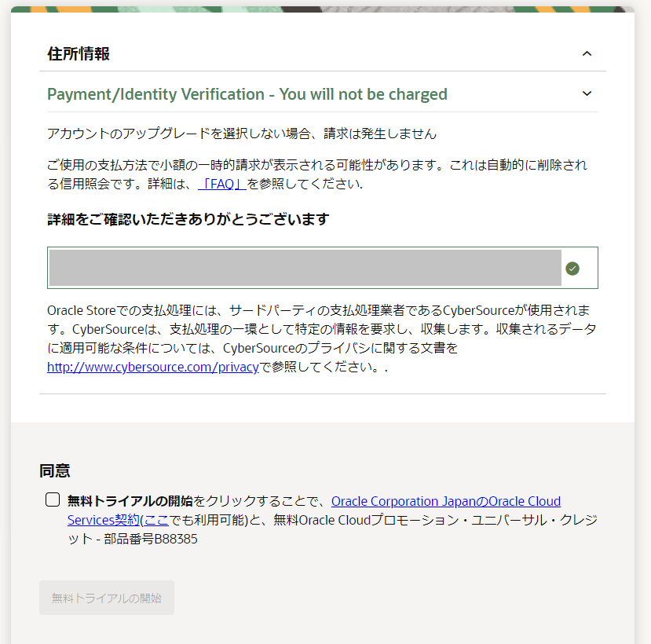This screenshot has height=644, width=651.
Task: Click the green verified checkmark icon
Action: (572, 269)
